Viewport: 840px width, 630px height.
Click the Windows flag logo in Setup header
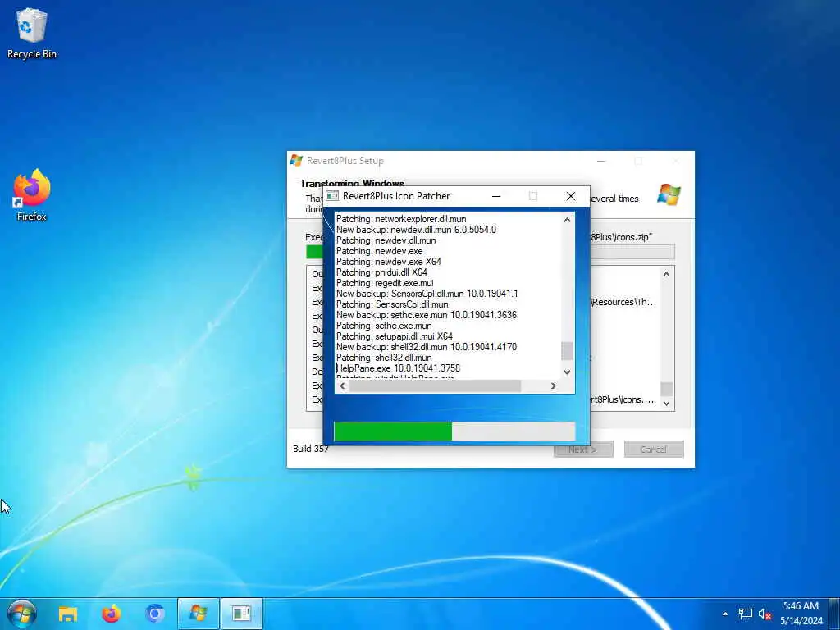(x=669, y=194)
